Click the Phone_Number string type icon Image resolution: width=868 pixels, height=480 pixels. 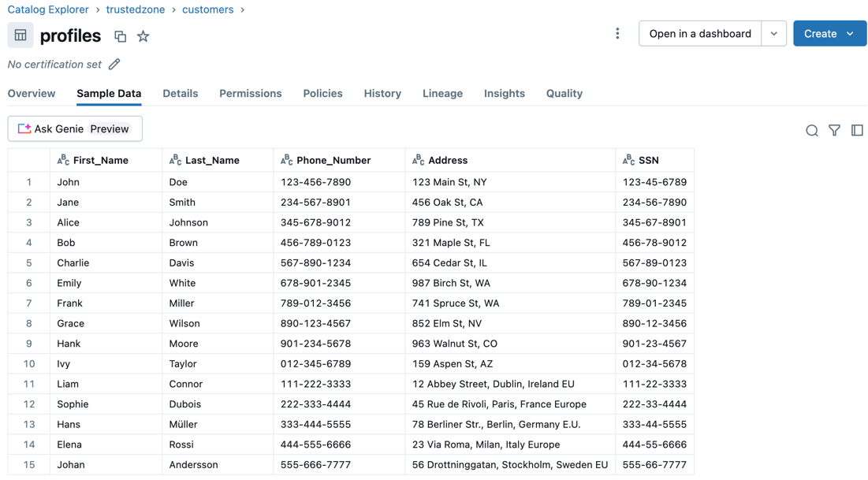click(x=286, y=160)
